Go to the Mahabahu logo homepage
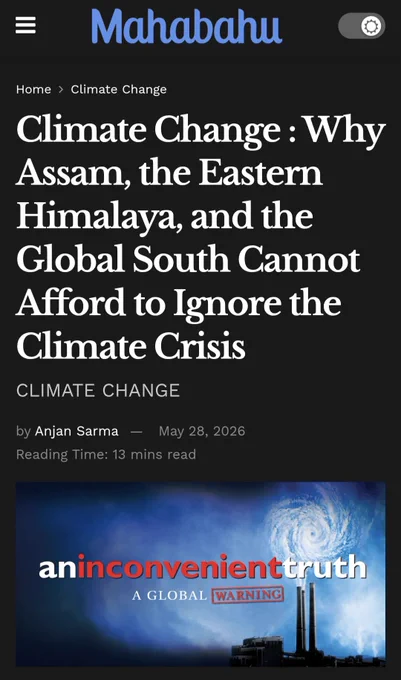401x680 pixels. pyautogui.click(x=186, y=26)
